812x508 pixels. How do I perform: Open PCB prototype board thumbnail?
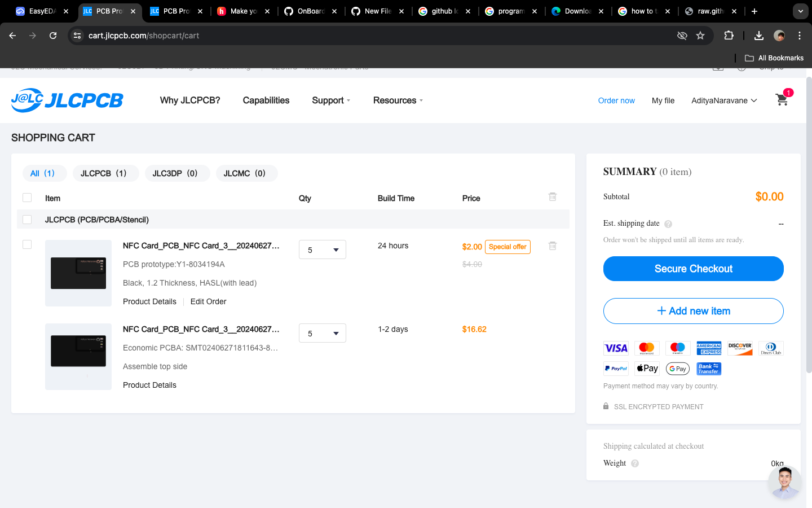78,273
